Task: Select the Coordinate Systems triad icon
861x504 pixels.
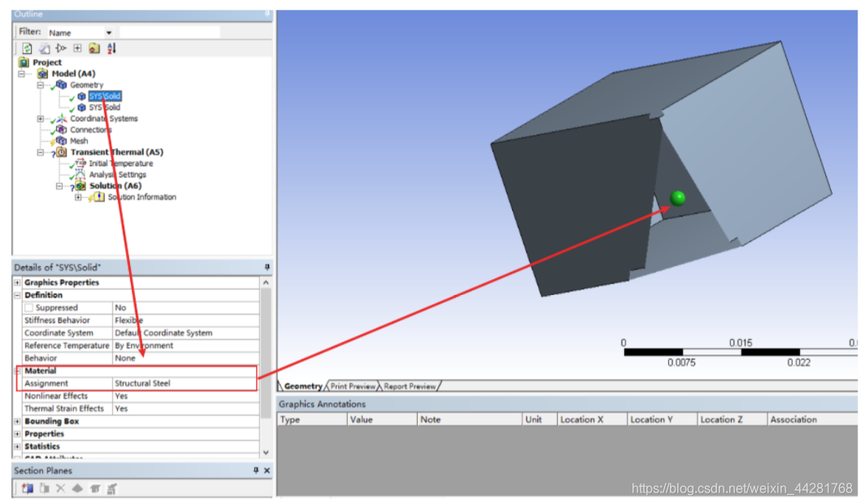Action: click(62, 118)
